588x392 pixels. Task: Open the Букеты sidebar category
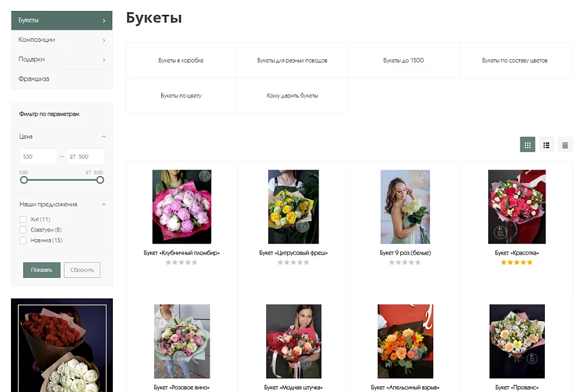pos(62,20)
